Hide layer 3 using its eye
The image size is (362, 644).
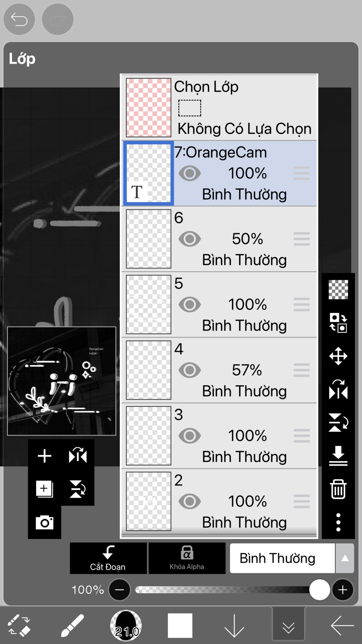(189, 436)
